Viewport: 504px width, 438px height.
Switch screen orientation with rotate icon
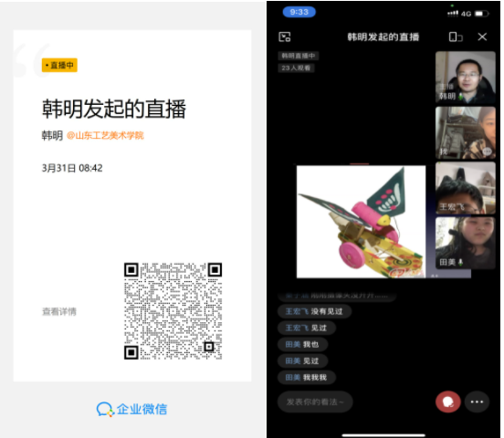(456, 36)
